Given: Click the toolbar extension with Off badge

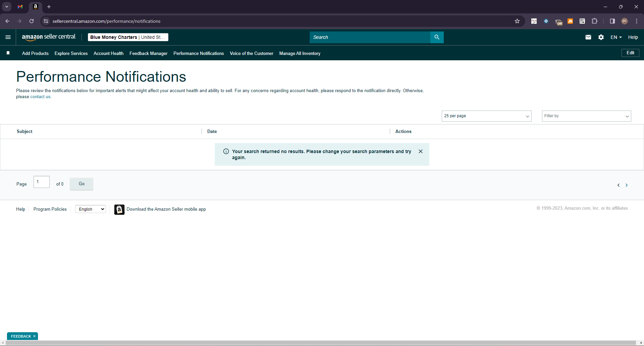Looking at the screenshot, I should (x=558, y=22).
